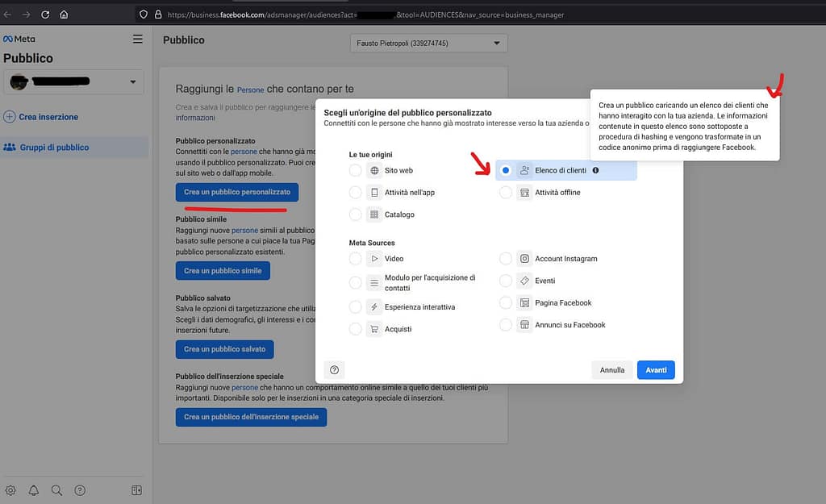Click the Attività nell'app phone icon

(x=374, y=193)
